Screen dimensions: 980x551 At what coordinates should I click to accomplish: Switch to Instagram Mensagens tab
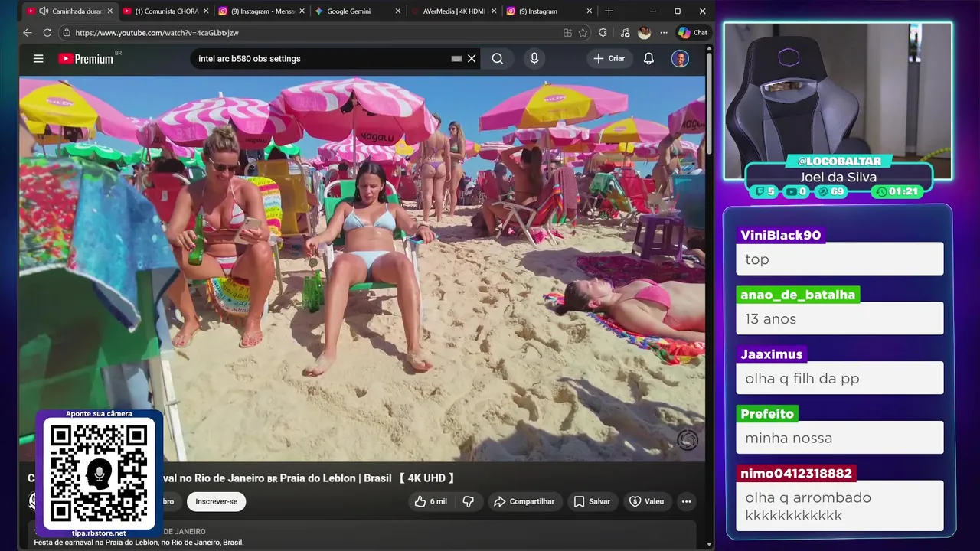click(x=260, y=11)
